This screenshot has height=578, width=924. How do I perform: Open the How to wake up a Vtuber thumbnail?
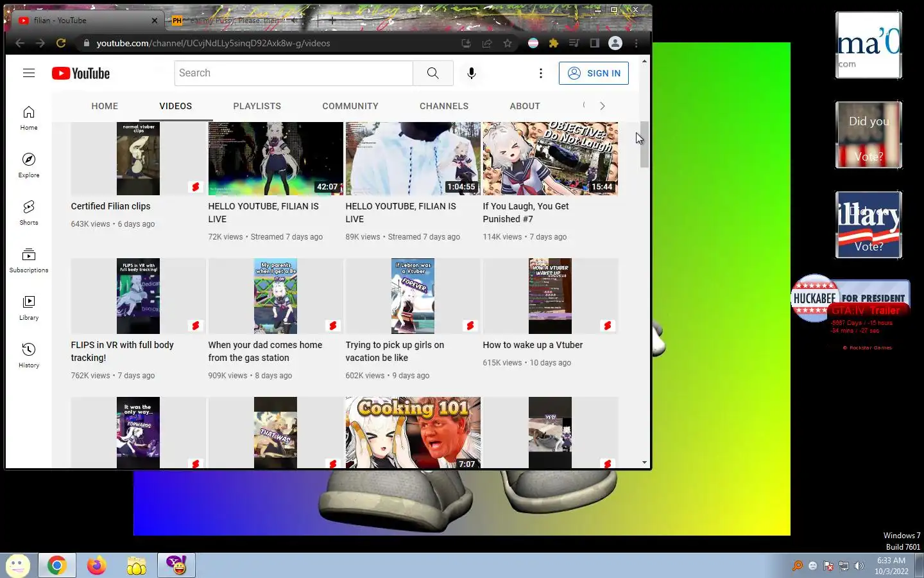coord(550,296)
